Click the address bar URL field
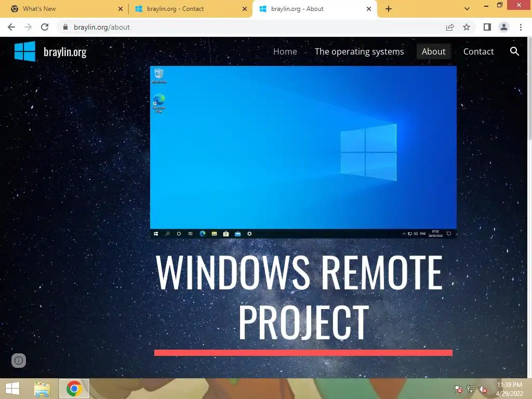This screenshot has height=399, width=532. [251, 27]
